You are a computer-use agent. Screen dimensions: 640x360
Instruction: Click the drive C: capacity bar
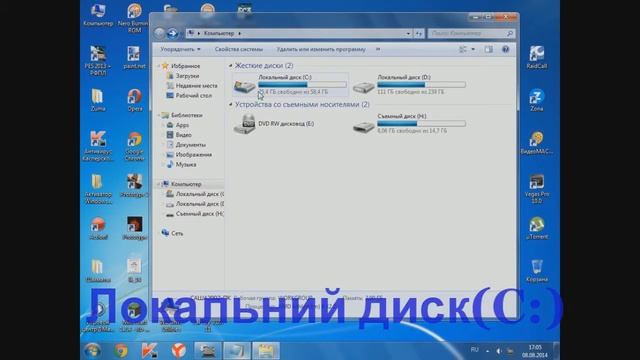pyautogui.click(x=302, y=84)
